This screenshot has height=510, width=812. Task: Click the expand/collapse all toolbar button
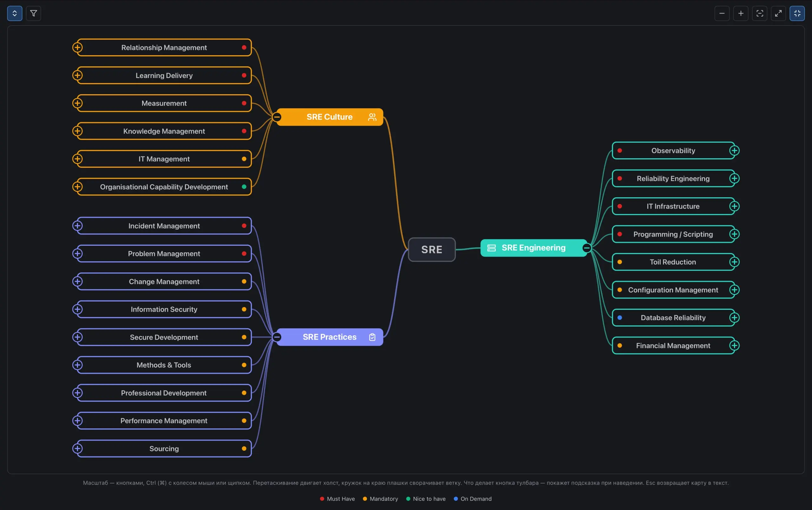tap(15, 14)
